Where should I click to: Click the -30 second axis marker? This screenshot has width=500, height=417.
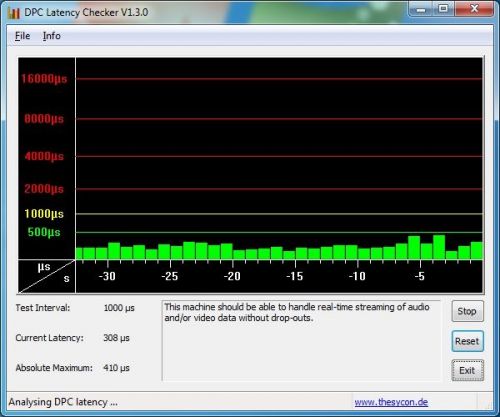[x=107, y=276]
